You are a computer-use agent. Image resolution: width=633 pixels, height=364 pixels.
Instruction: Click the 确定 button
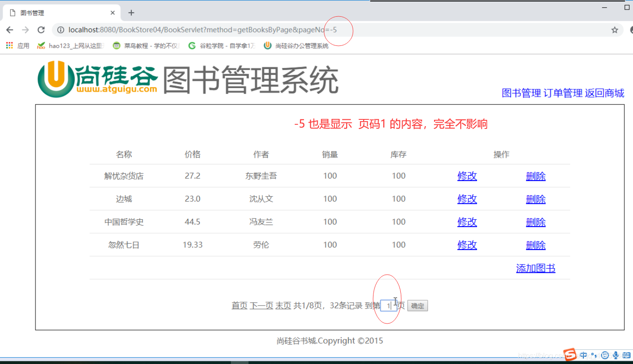418,306
